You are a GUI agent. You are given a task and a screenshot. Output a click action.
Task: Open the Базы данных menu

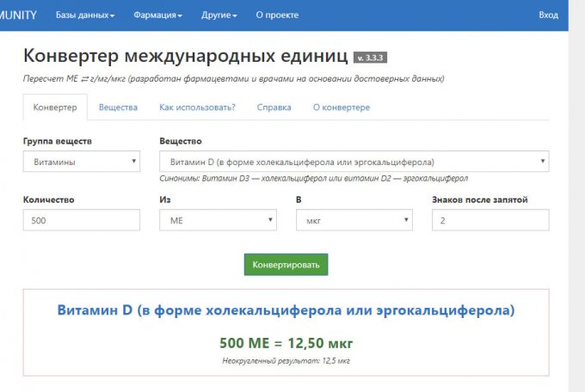(x=85, y=15)
